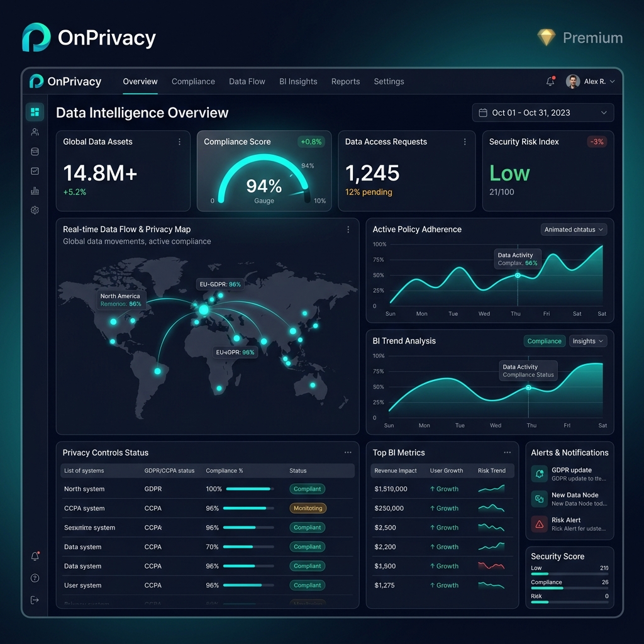Select the user management sidebar icon
The height and width of the screenshot is (644, 644).
click(x=35, y=131)
